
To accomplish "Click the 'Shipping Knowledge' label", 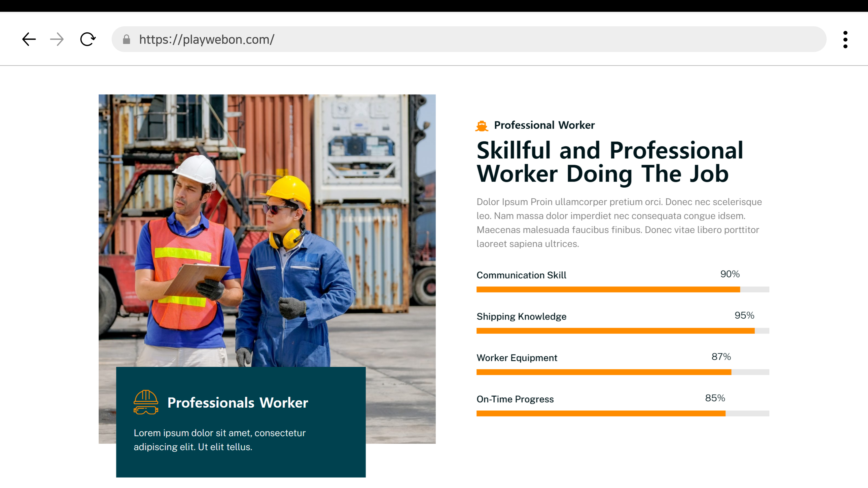I will pos(521,317).
